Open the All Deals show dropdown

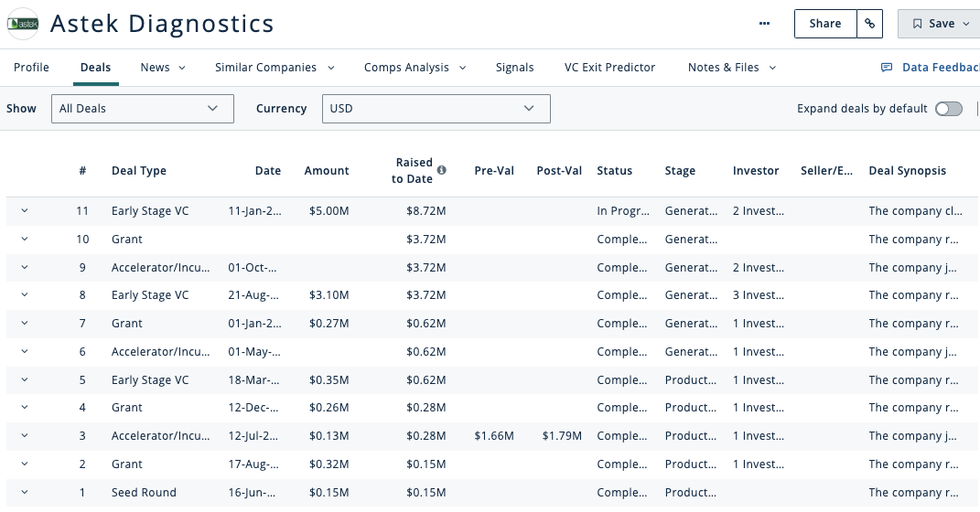point(142,109)
